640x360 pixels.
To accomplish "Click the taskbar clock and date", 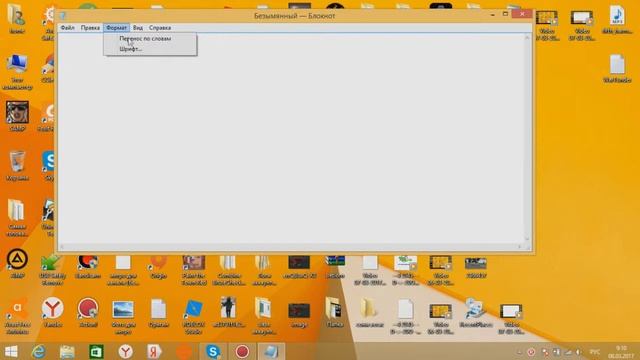I will [621, 352].
